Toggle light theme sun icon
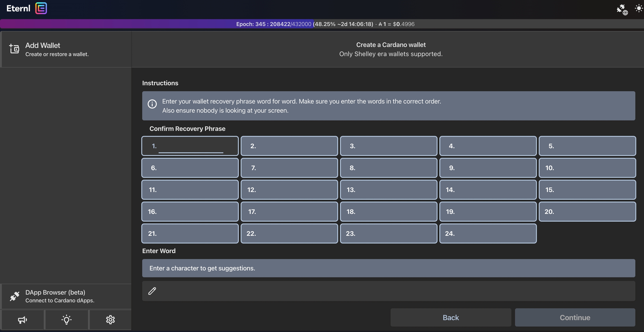Screen dimensions: 644x332 click(638, 8)
